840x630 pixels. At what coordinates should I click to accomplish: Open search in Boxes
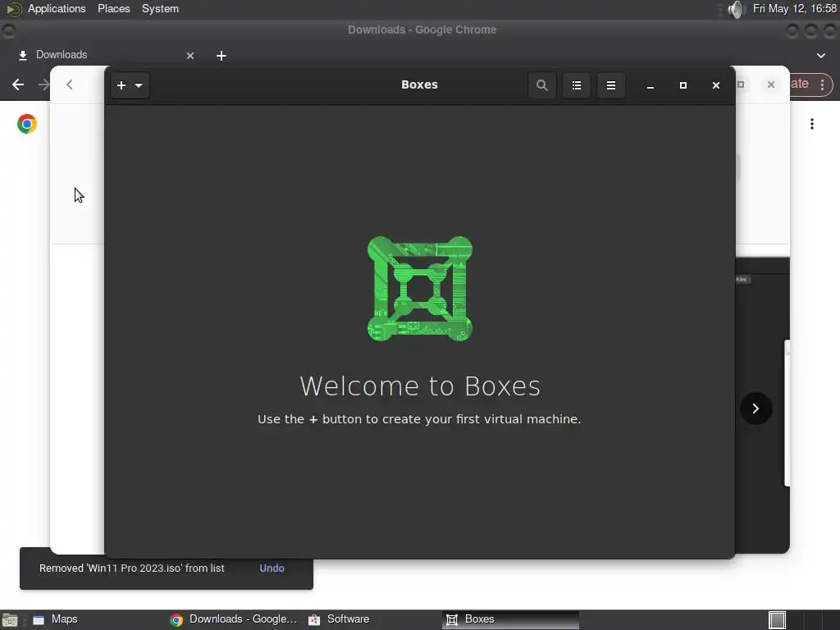pyautogui.click(x=541, y=85)
